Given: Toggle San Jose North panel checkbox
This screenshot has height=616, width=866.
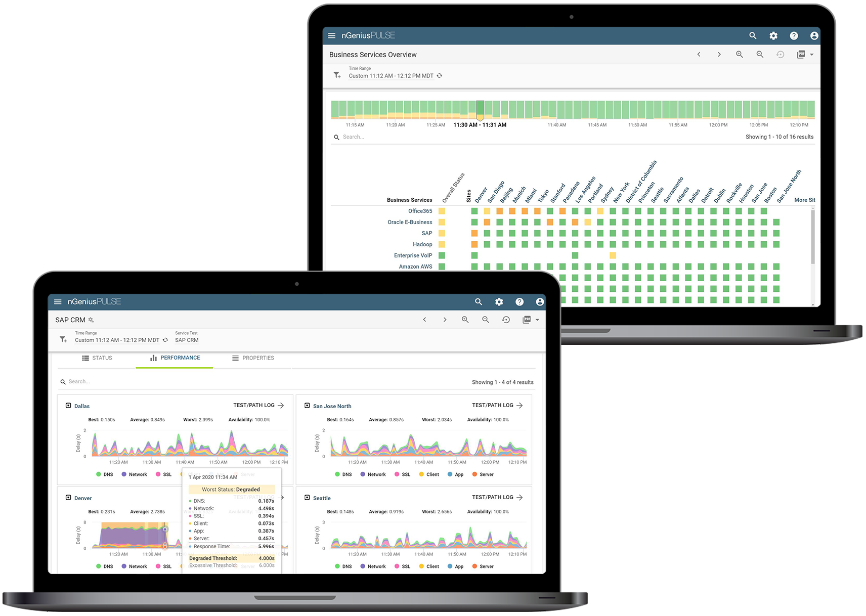Looking at the screenshot, I should pos(307,406).
